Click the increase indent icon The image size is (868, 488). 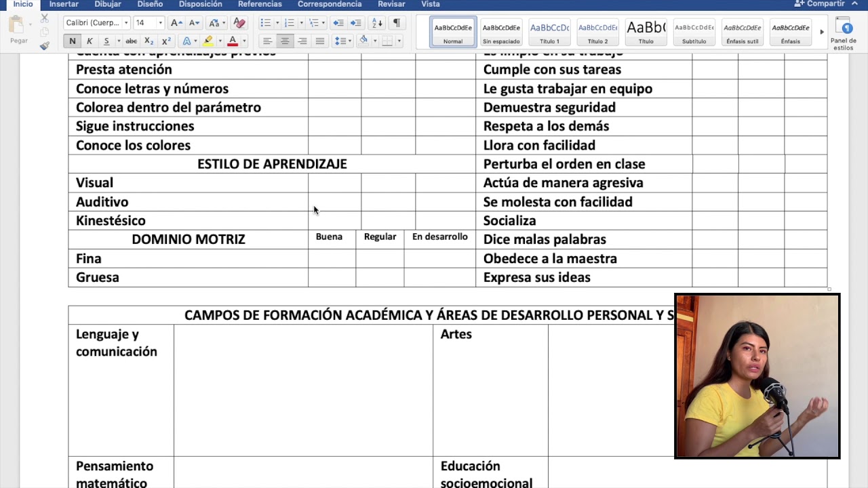pyautogui.click(x=356, y=22)
